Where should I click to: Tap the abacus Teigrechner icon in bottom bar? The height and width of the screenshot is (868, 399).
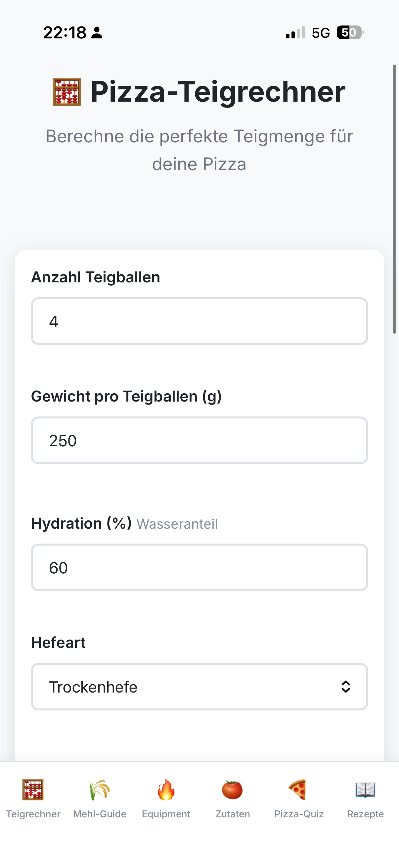pyautogui.click(x=33, y=790)
